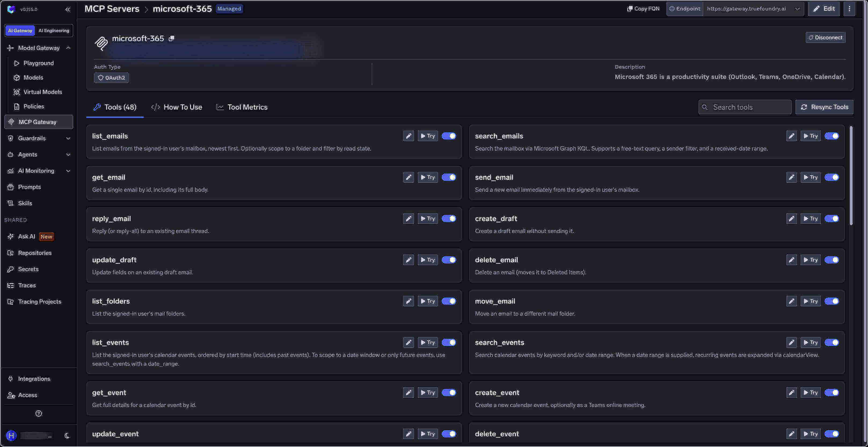Click the tools list vertical scrollbar
This screenshot has height=447, width=868.
851,175
